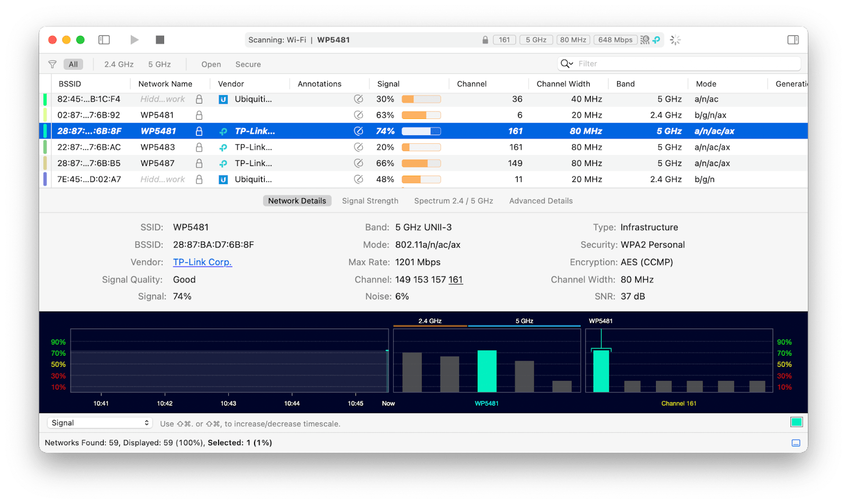Select the network row 28:87:...7:6B:B5
Image resolution: width=847 pixels, height=504 pixels.
pyautogui.click(x=424, y=163)
